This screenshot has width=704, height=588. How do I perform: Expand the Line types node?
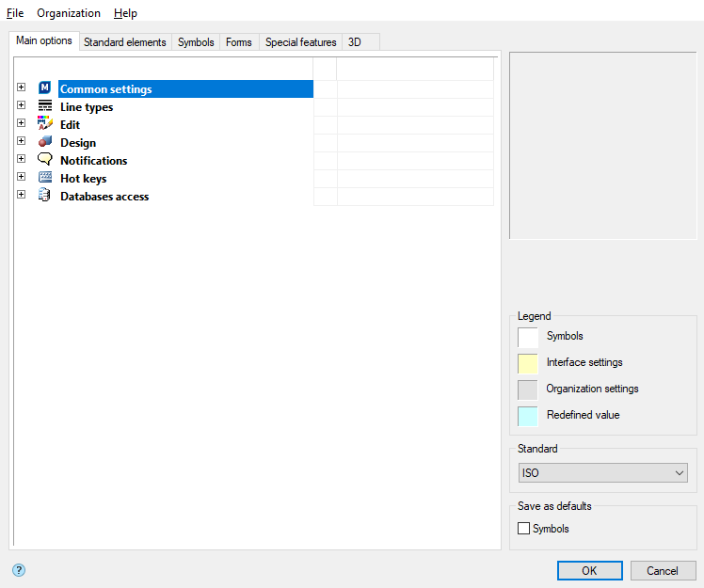click(x=21, y=105)
